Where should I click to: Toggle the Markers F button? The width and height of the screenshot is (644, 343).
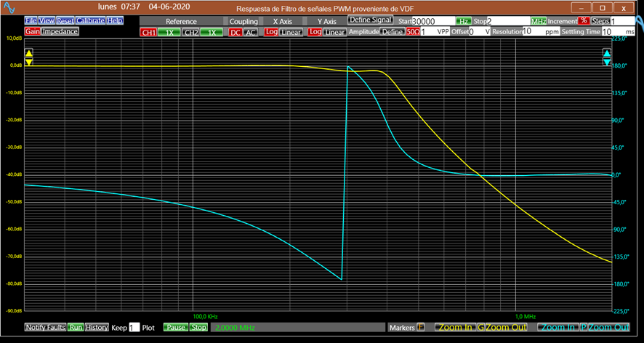click(x=421, y=328)
